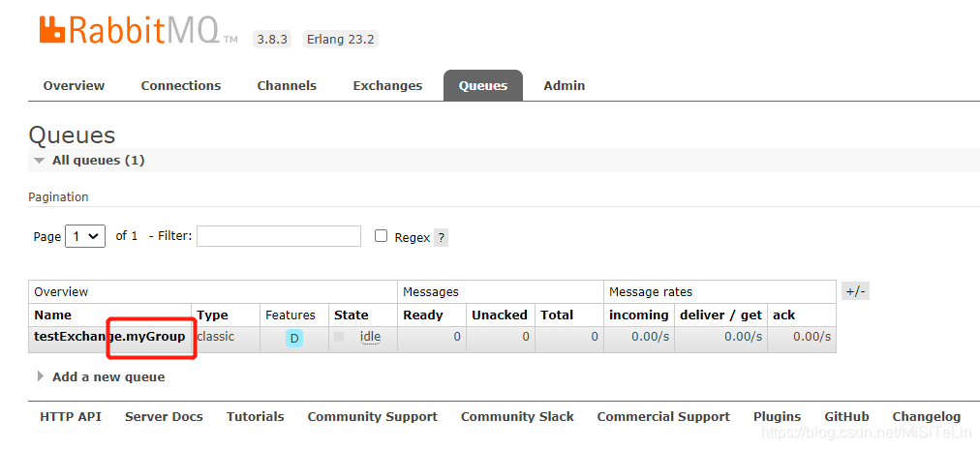This screenshot has height=450, width=980.
Task: Open Commercial Support link
Action: [663, 417]
